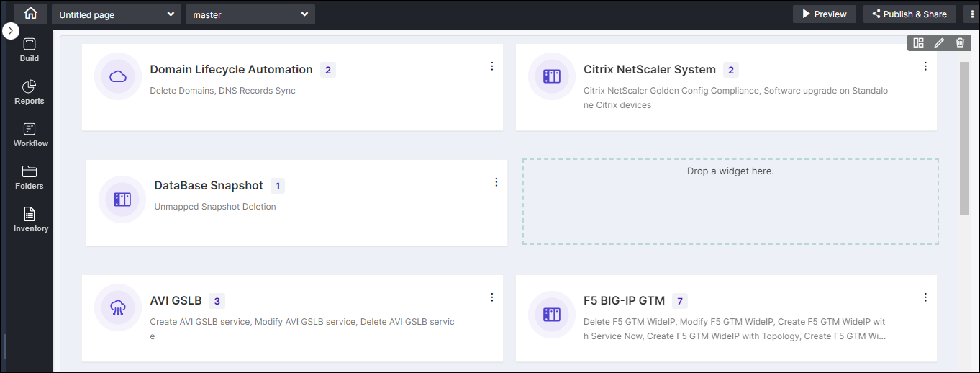Open the Workflow section
Viewport: 980px width, 373px height.
tap(30, 135)
